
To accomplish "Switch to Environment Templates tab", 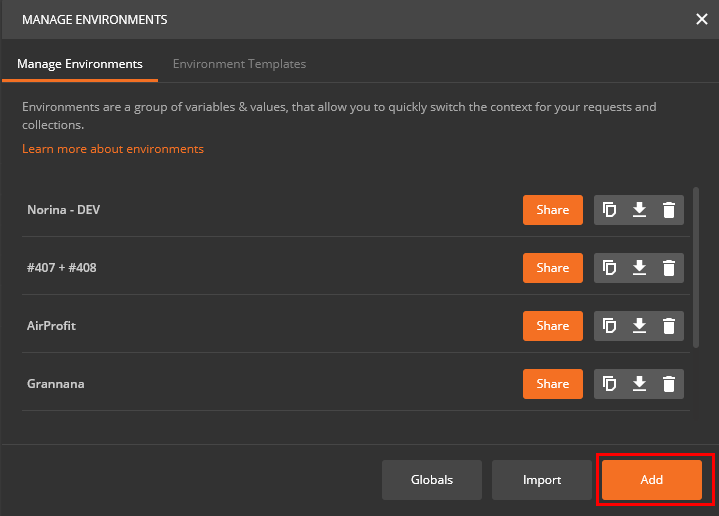I will pyautogui.click(x=239, y=64).
